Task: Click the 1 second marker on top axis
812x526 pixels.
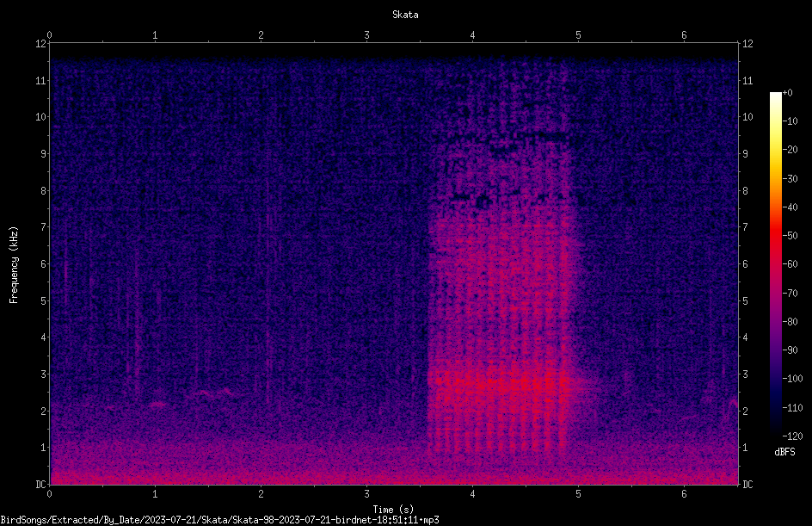Action: click(155, 35)
